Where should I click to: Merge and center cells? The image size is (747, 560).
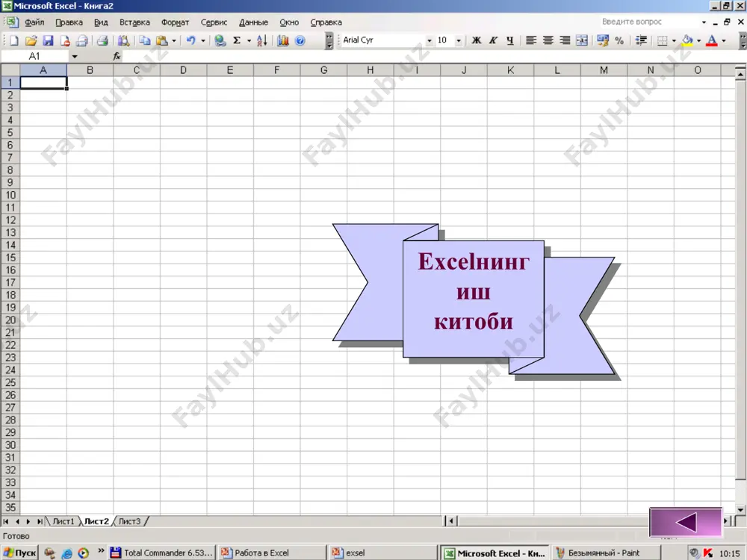[x=582, y=40]
